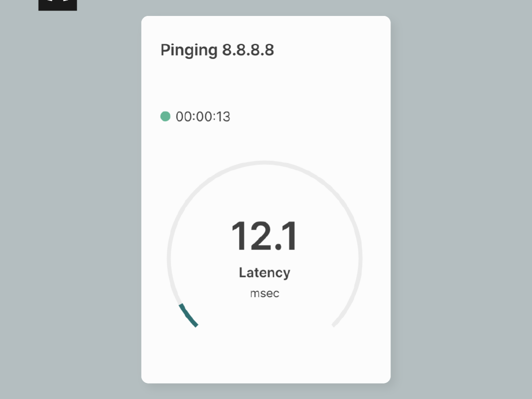Click the hours digits 00 in timer
This screenshot has height=399, width=532.
(183, 117)
